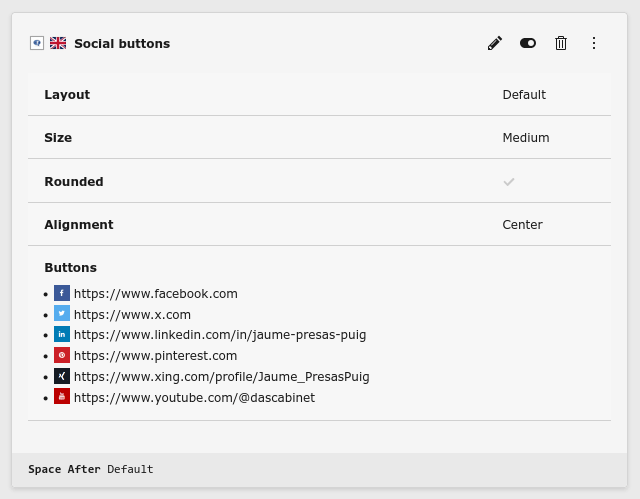Viewport: 640px width, 499px height.
Task: Click the Rounded checkmark
Action: click(509, 182)
